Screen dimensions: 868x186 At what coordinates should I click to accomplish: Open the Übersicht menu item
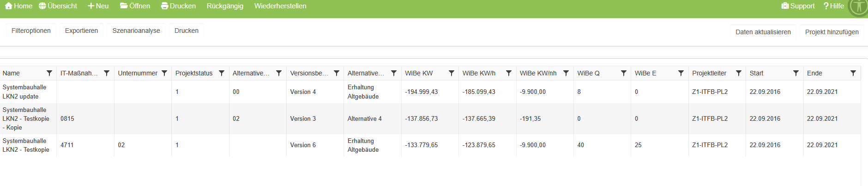click(x=58, y=6)
